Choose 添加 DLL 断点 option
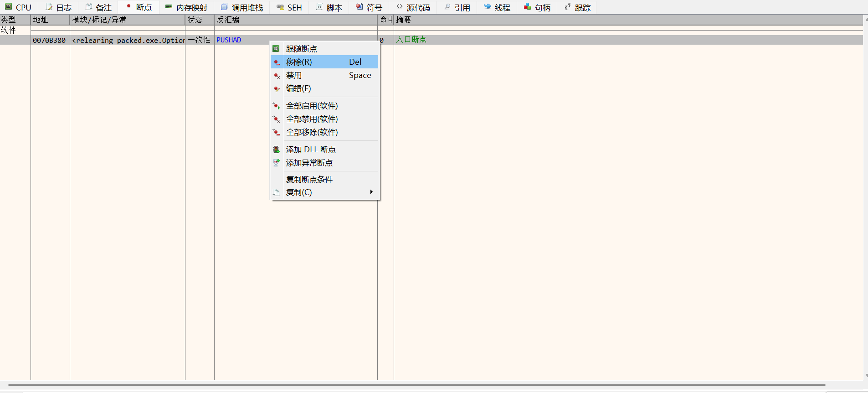The width and height of the screenshot is (868, 393). (324, 150)
